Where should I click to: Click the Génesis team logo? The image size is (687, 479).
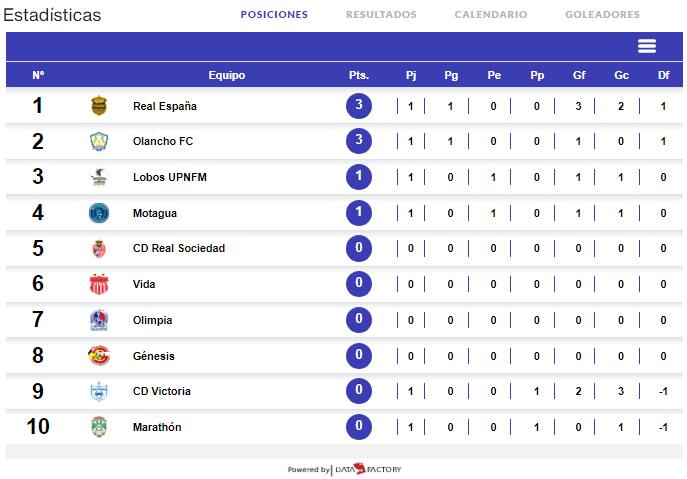coord(98,356)
